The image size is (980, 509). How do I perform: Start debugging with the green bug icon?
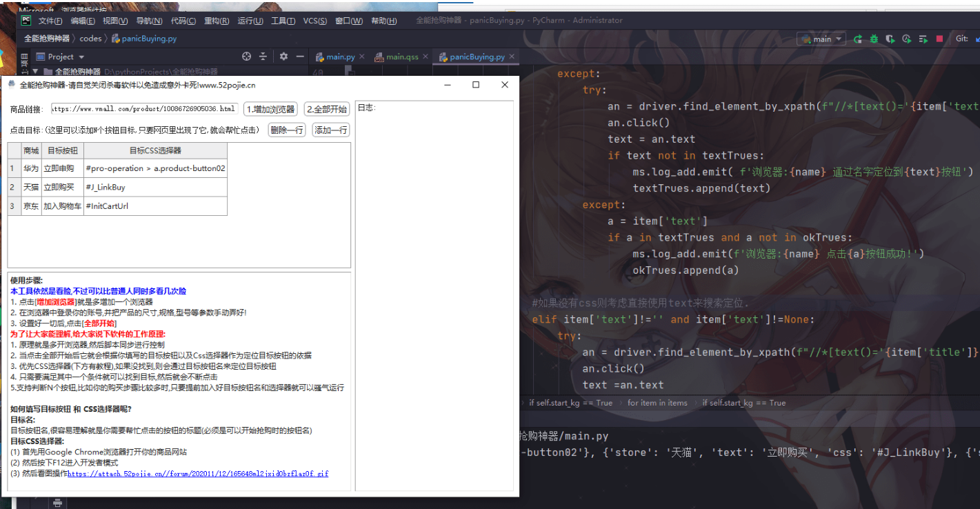point(874,39)
